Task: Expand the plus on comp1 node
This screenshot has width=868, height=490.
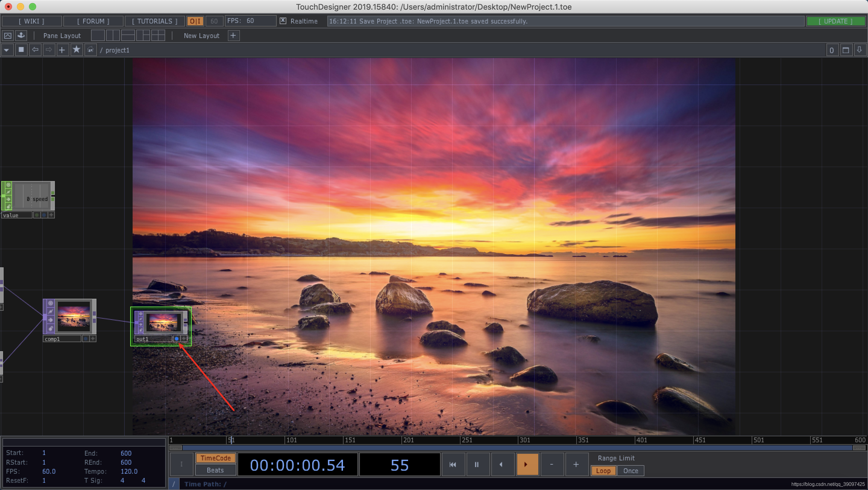Action: (93, 339)
